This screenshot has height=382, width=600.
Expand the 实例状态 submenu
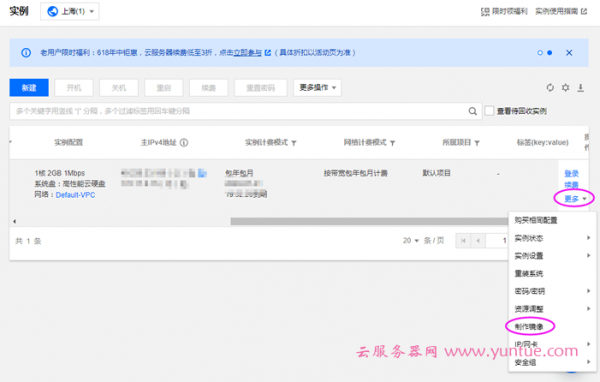(552, 238)
